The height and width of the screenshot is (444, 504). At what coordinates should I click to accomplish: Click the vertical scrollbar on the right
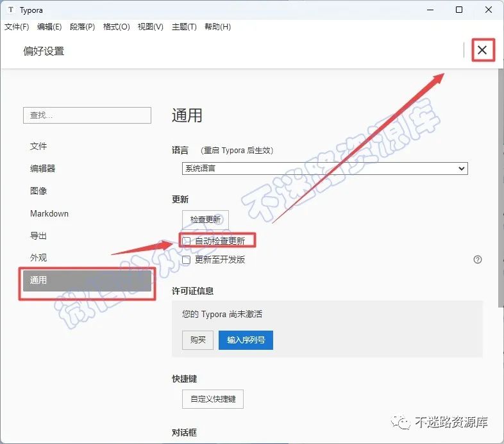501,188
